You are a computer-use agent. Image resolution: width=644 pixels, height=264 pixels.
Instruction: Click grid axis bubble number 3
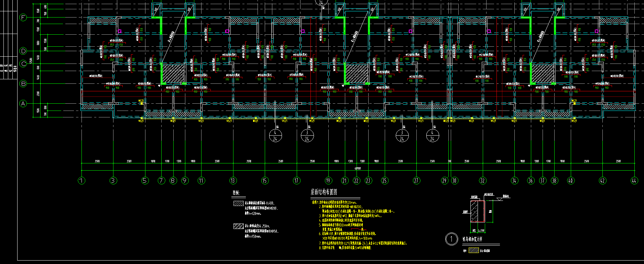pos(113,181)
